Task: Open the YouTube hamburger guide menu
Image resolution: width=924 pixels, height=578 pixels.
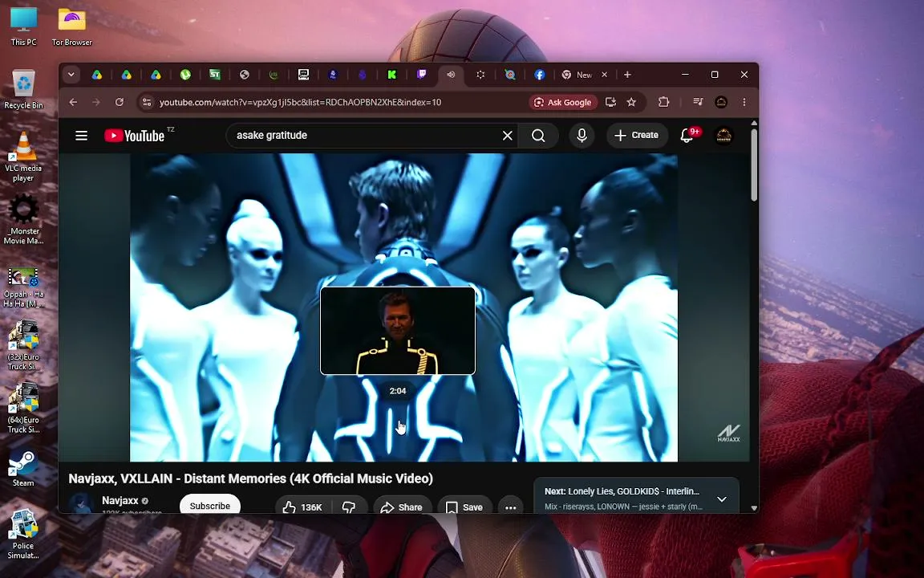Action: [81, 136]
